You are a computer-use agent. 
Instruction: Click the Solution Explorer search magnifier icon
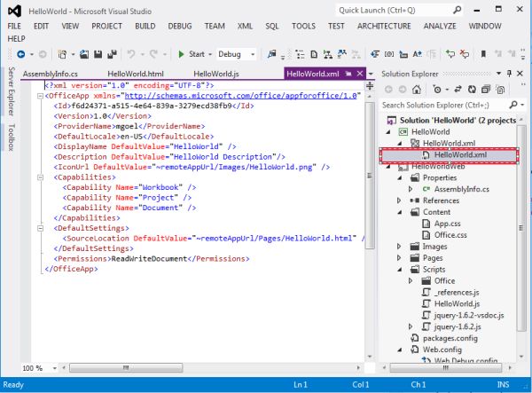(513, 105)
